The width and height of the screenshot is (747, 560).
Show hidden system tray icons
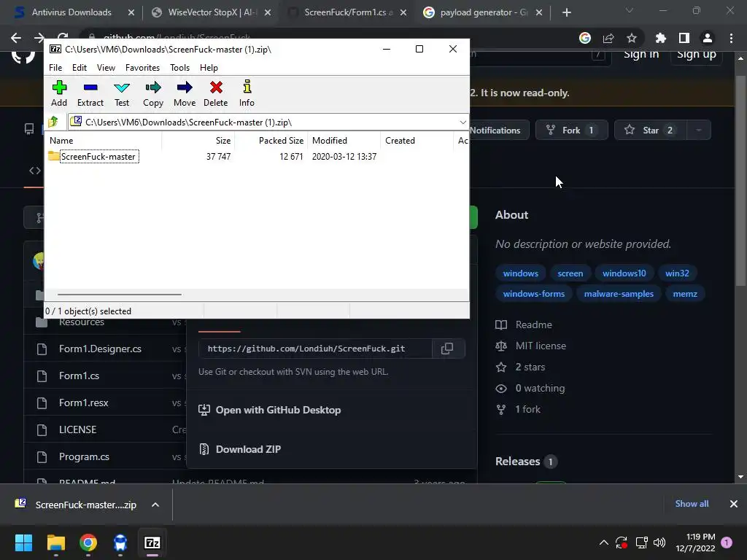click(603, 542)
